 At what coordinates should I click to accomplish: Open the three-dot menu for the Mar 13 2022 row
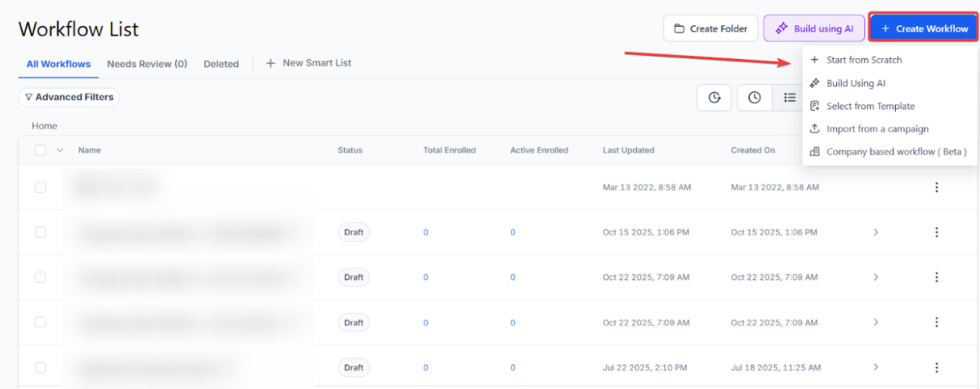coord(936,188)
